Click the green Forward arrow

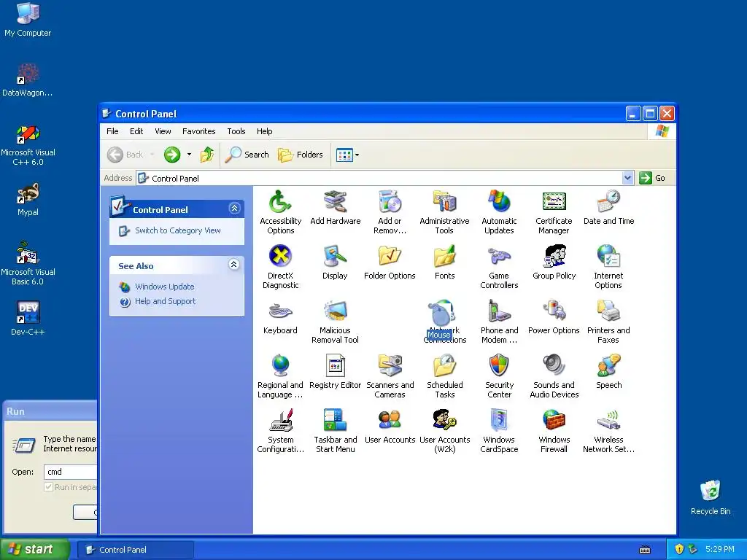[x=172, y=155]
